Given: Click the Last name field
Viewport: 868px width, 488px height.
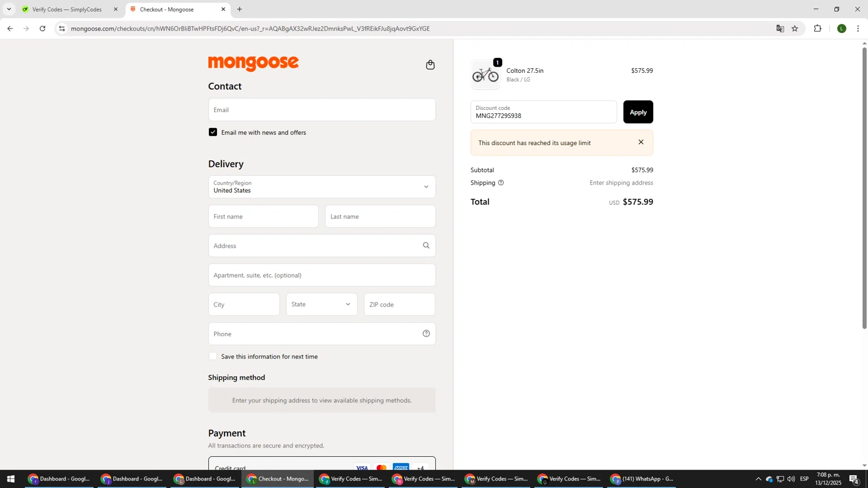Looking at the screenshot, I should [x=380, y=216].
